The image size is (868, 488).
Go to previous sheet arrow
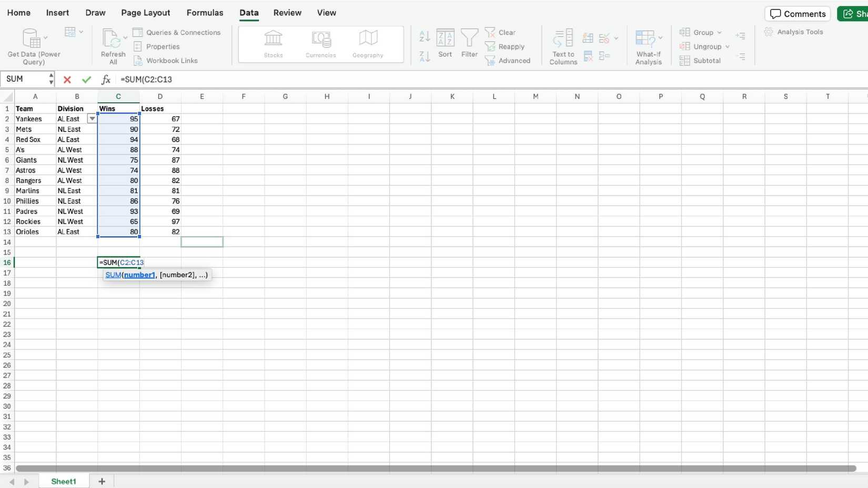[x=12, y=482]
